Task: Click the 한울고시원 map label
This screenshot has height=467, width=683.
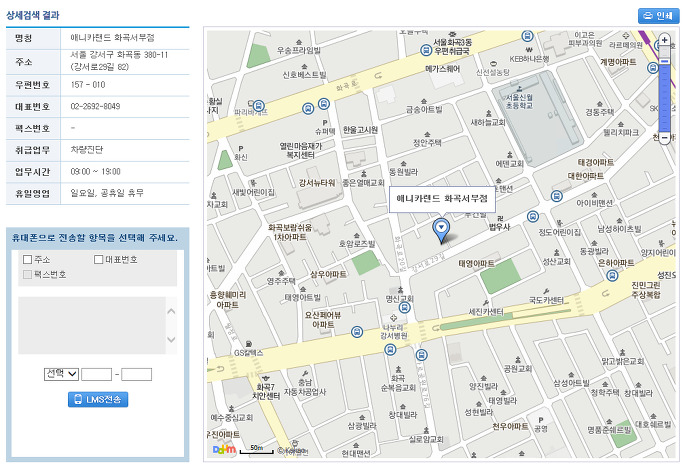Action: click(x=360, y=130)
